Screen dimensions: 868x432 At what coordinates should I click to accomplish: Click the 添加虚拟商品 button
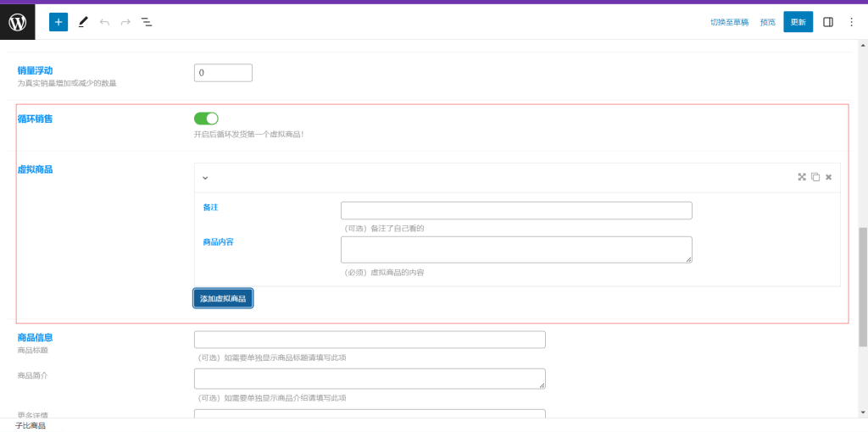[223, 298]
